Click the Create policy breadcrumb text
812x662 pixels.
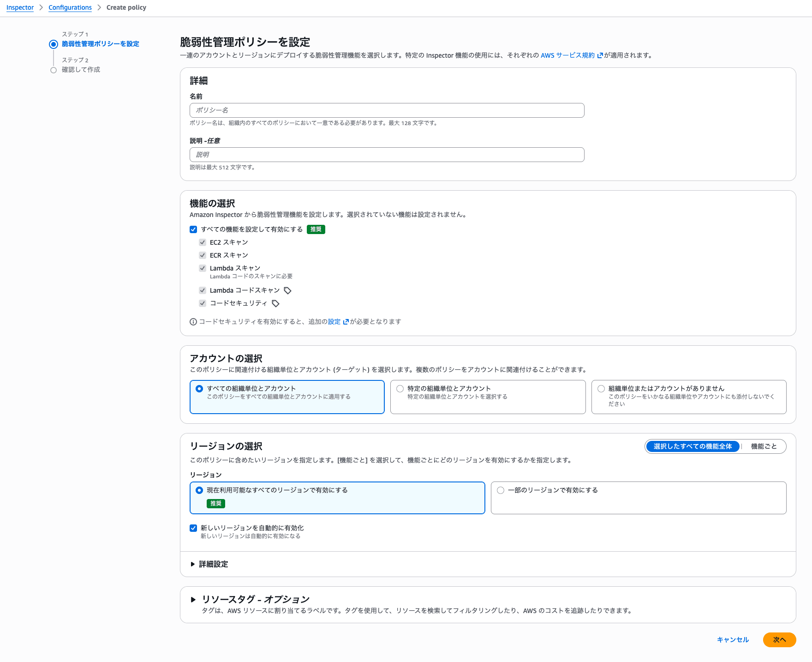pyautogui.click(x=126, y=7)
